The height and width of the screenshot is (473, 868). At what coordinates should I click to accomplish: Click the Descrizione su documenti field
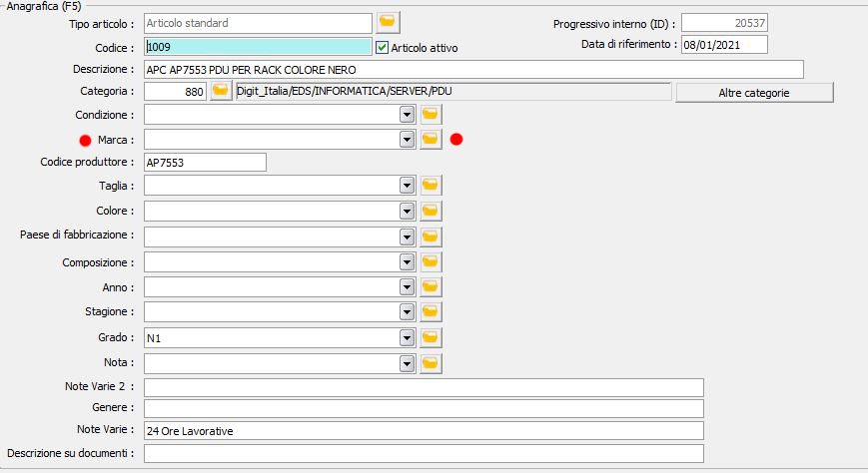tap(425, 453)
